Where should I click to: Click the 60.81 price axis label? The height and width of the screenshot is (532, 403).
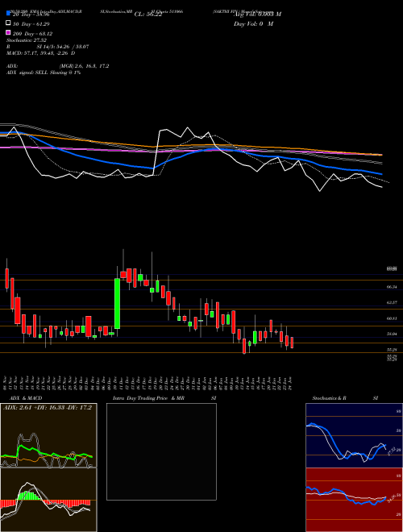coord(392,318)
